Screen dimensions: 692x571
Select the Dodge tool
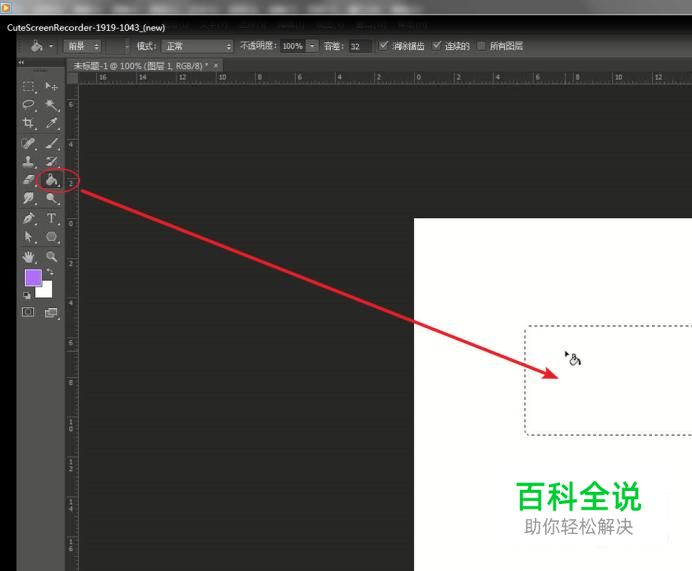tap(52, 198)
